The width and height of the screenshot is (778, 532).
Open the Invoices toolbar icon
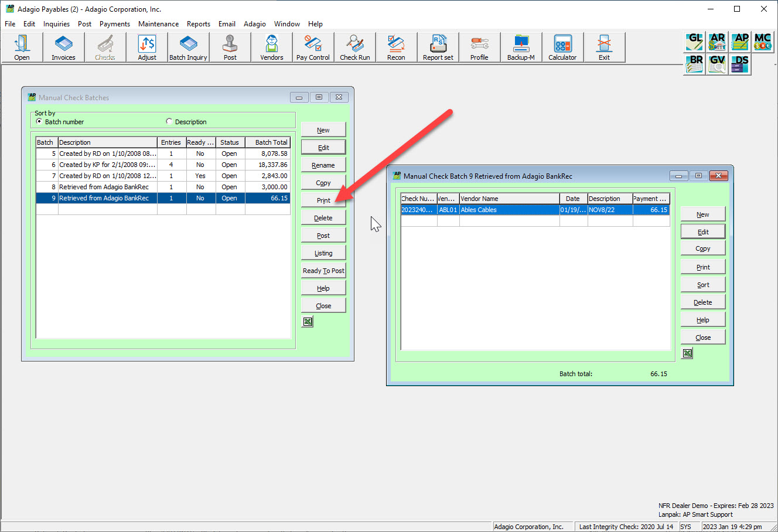(63, 47)
